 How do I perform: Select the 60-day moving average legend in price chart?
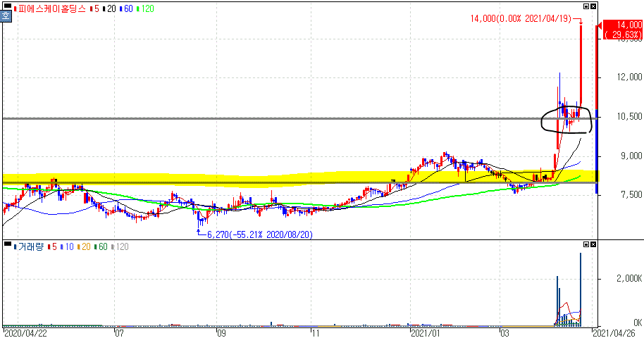127,8
